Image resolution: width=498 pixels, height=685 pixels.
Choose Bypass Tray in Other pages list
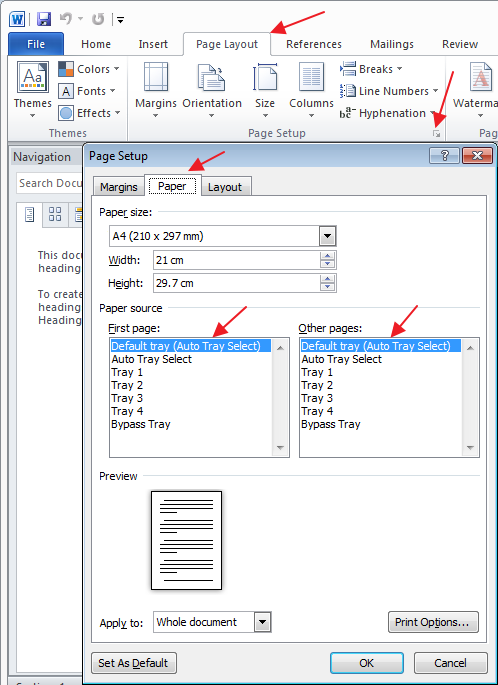point(380,424)
